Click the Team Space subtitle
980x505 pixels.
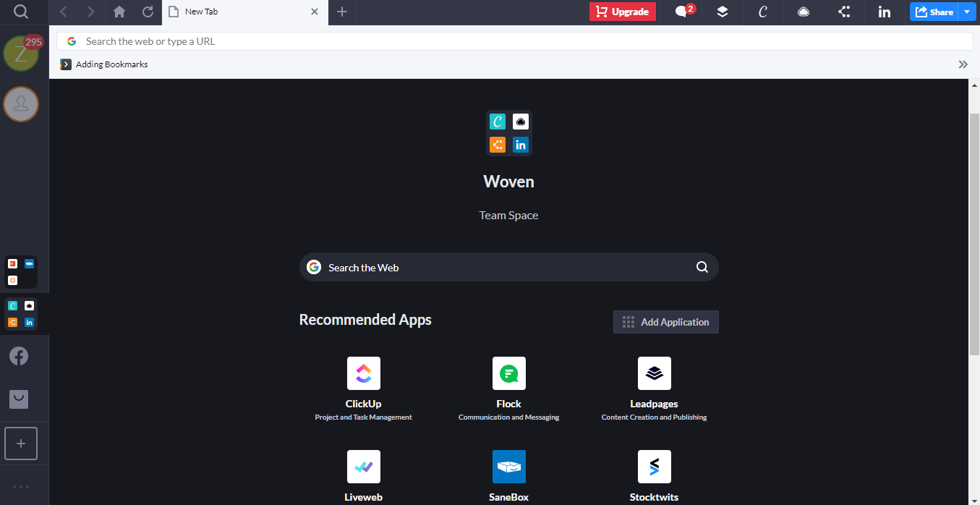pyautogui.click(x=509, y=215)
